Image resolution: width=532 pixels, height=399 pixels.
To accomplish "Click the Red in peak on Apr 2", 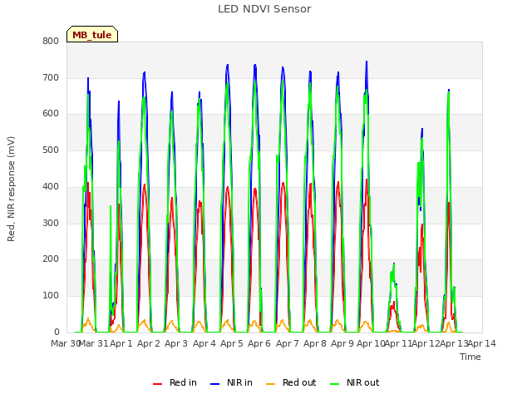I will [145, 185].
